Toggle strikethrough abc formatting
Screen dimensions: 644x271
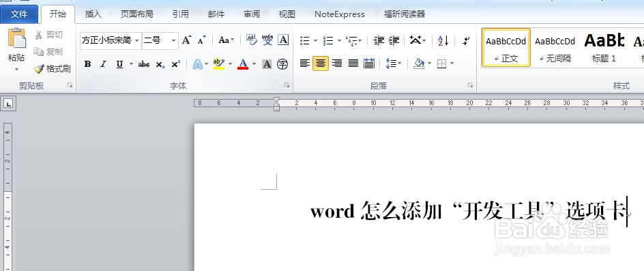[x=144, y=63]
